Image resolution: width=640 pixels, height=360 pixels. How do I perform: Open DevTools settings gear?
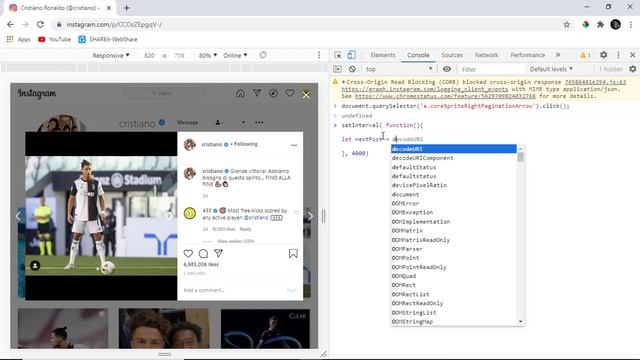point(604,55)
